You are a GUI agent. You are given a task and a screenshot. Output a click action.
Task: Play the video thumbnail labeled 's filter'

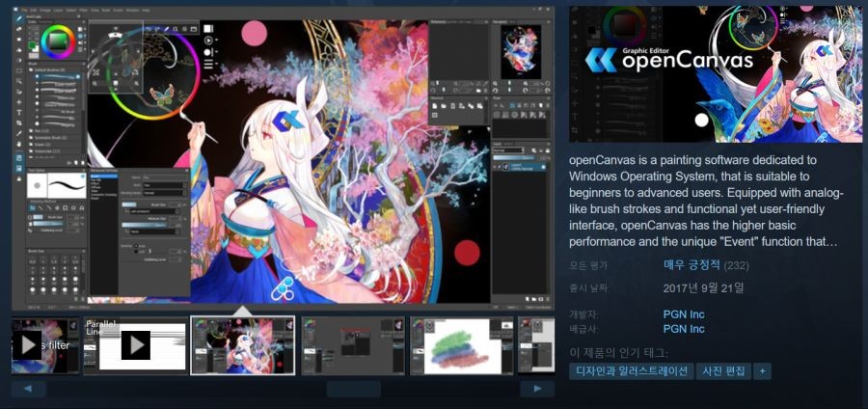point(45,345)
